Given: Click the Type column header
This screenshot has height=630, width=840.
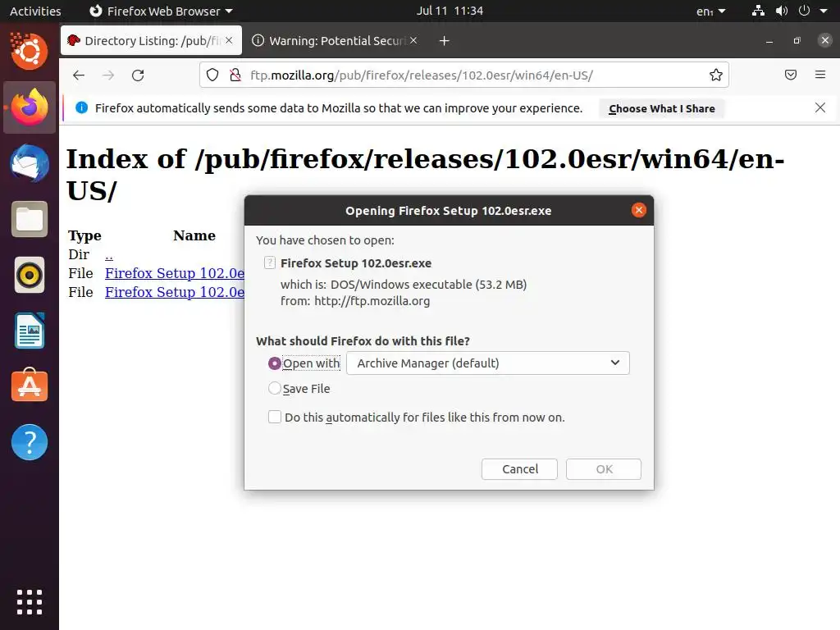Looking at the screenshot, I should pyautogui.click(x=84, y=235).
